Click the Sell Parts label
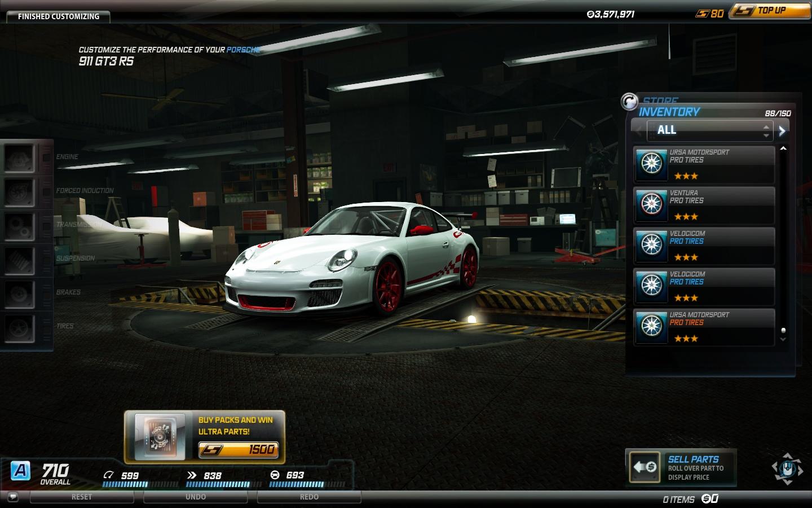812x508 pixels. (693, 459)
